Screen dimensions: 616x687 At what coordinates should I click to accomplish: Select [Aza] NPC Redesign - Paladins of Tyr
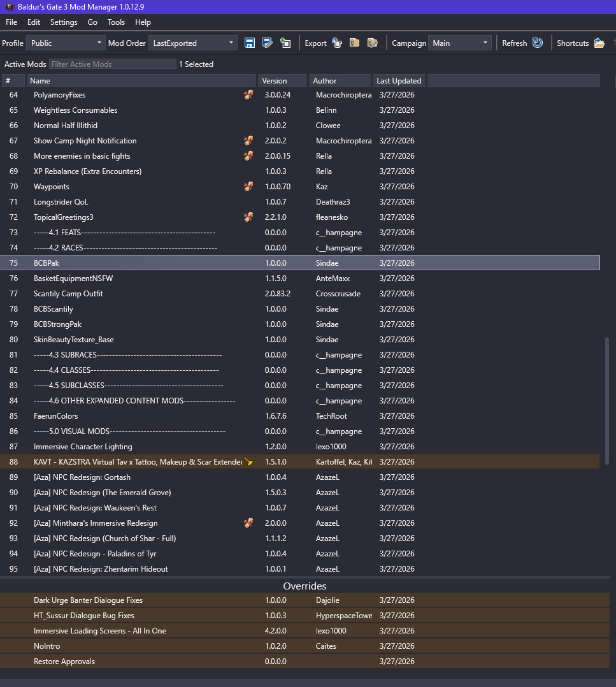[300, 553]
